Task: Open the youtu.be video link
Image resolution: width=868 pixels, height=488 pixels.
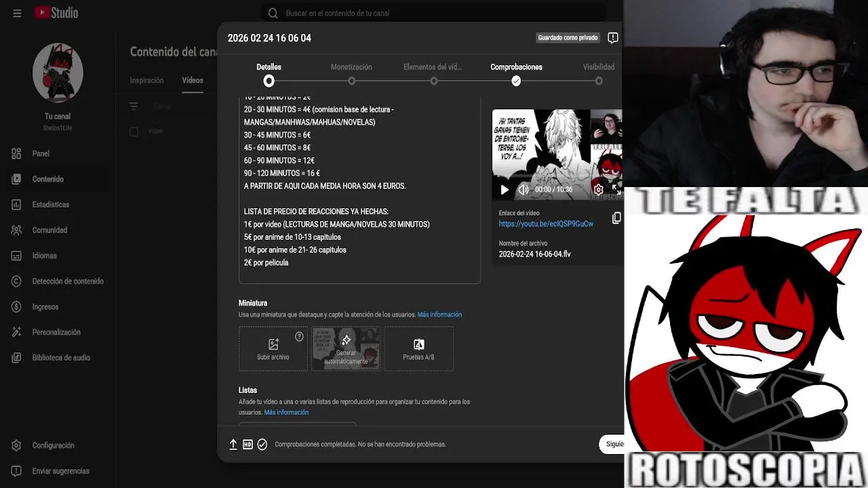Action: [x=546, y=224]
